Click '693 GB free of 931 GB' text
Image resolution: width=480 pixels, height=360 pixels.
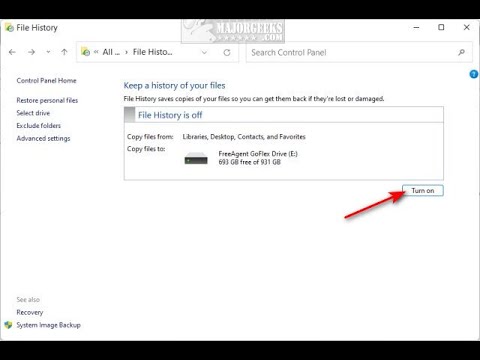click(x=250, y=162)
